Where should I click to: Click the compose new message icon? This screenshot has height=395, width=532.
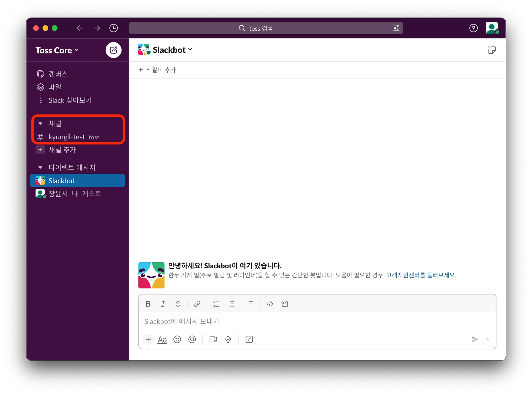pyautogui.click(x=113, y=50)
